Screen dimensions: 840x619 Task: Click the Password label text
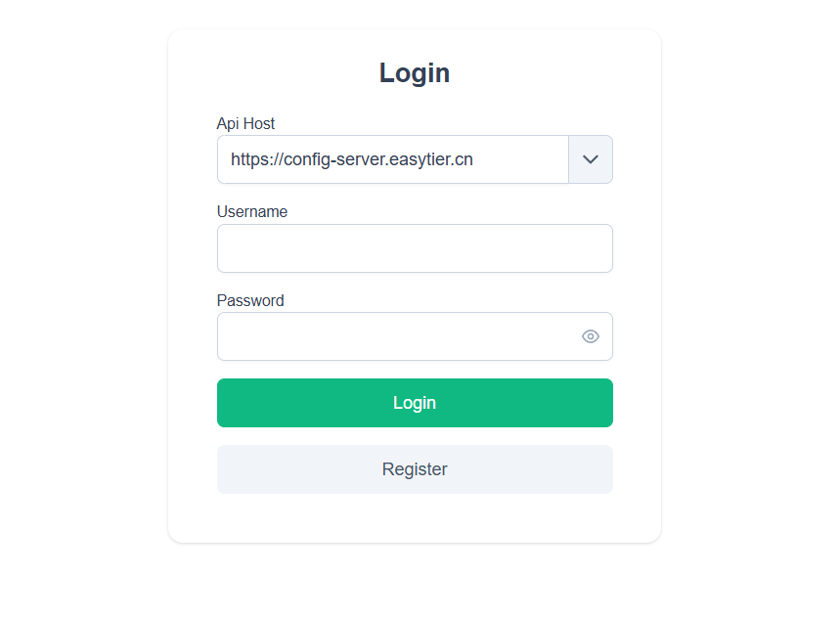pyautogui.click(x=250, y=300)
